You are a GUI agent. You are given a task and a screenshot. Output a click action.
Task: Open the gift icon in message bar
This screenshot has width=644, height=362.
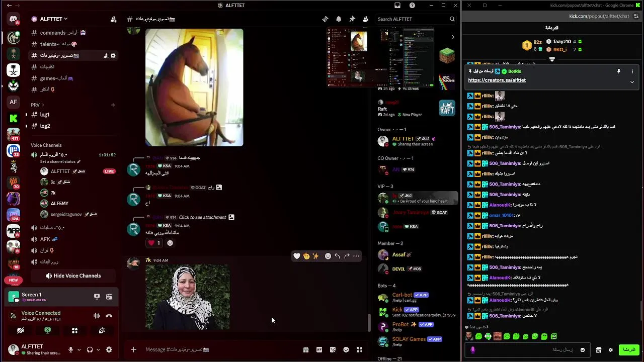coord(305,349)
